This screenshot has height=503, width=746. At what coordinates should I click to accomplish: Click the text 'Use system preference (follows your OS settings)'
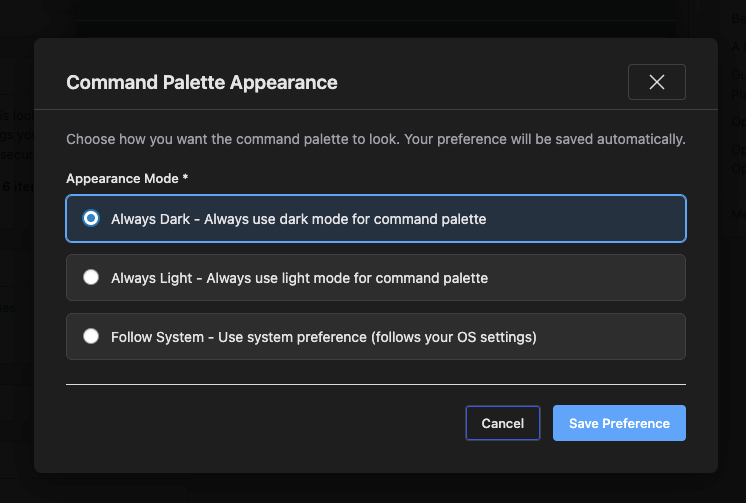click(x=377, y=337)
